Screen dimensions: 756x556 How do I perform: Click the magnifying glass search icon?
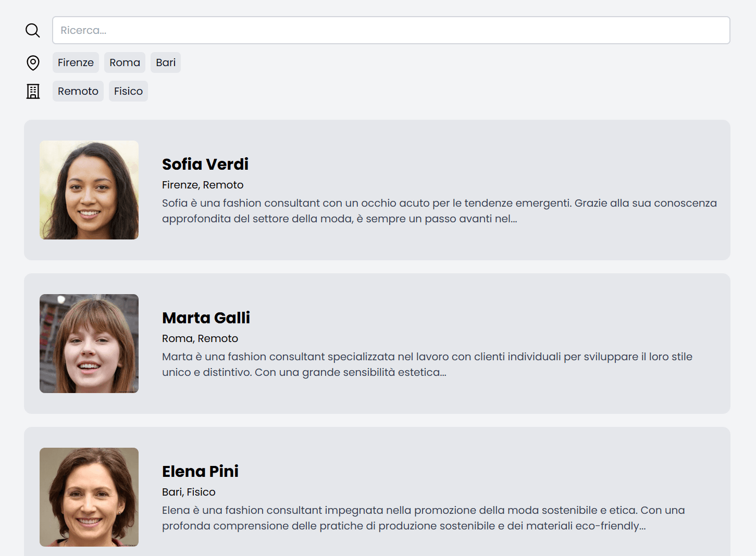33,30
